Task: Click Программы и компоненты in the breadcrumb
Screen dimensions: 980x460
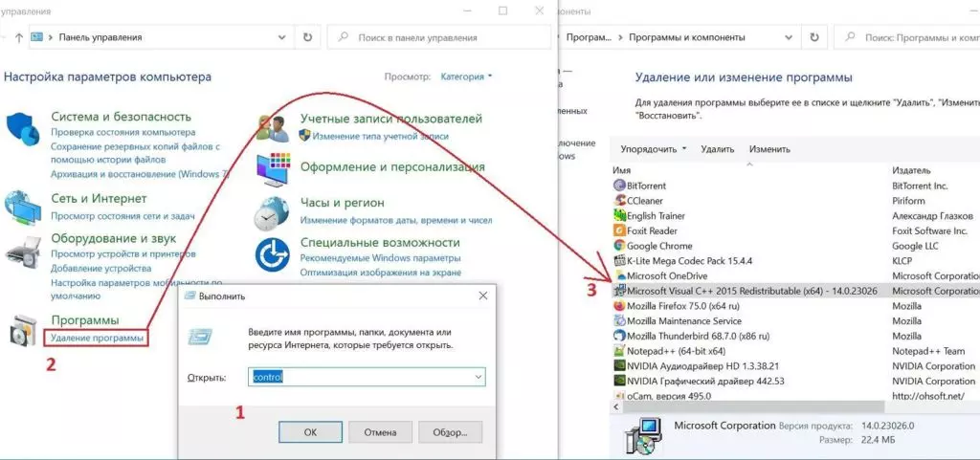Action: coord(687,37)
